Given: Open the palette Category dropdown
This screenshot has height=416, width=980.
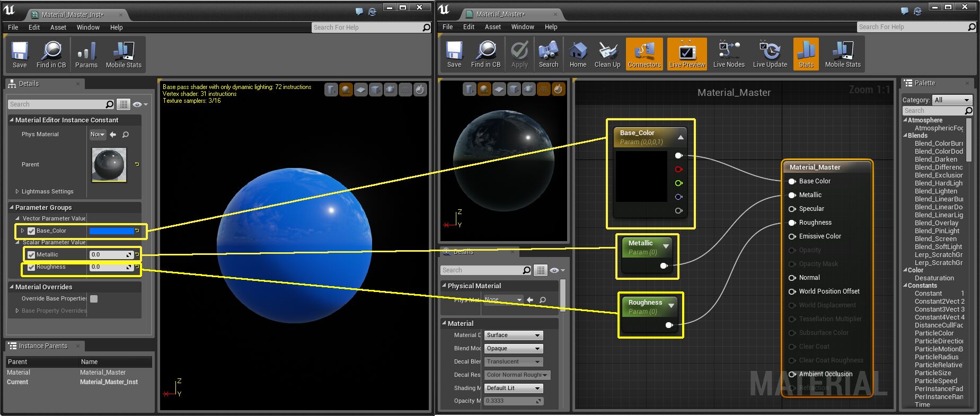Looking at the screenshot, I should (952, 100).
